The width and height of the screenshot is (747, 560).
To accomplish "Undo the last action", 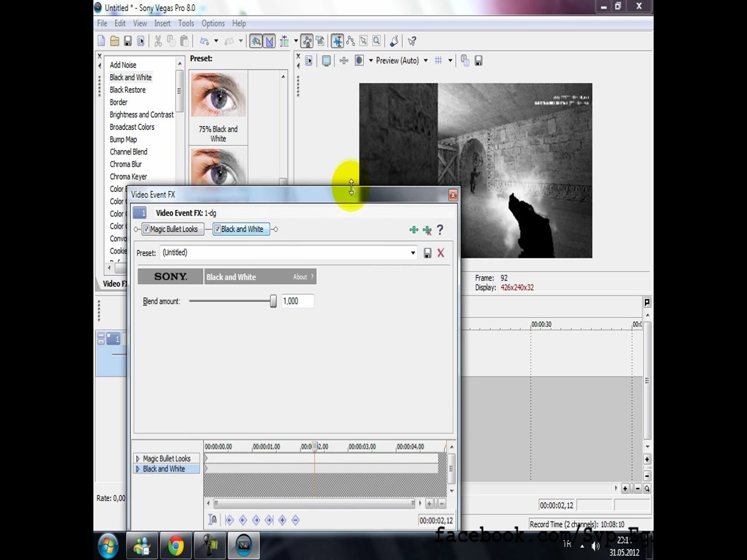I will point(204,41).
